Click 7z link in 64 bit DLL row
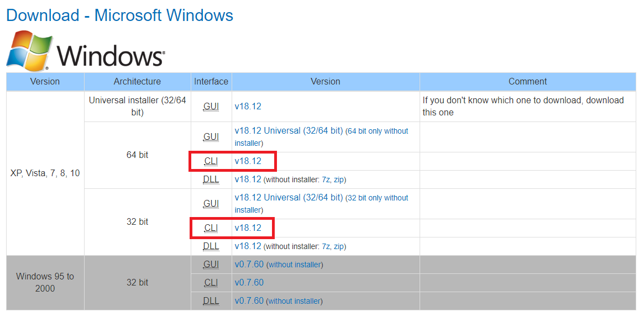The height and width of the screenshot is (317, 644). [x=326, y=179]
